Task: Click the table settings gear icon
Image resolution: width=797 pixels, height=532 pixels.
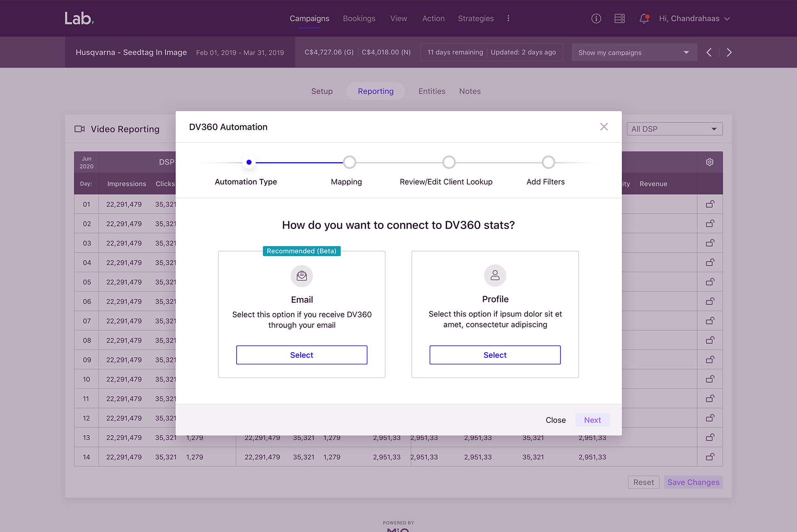Action: 709,162
